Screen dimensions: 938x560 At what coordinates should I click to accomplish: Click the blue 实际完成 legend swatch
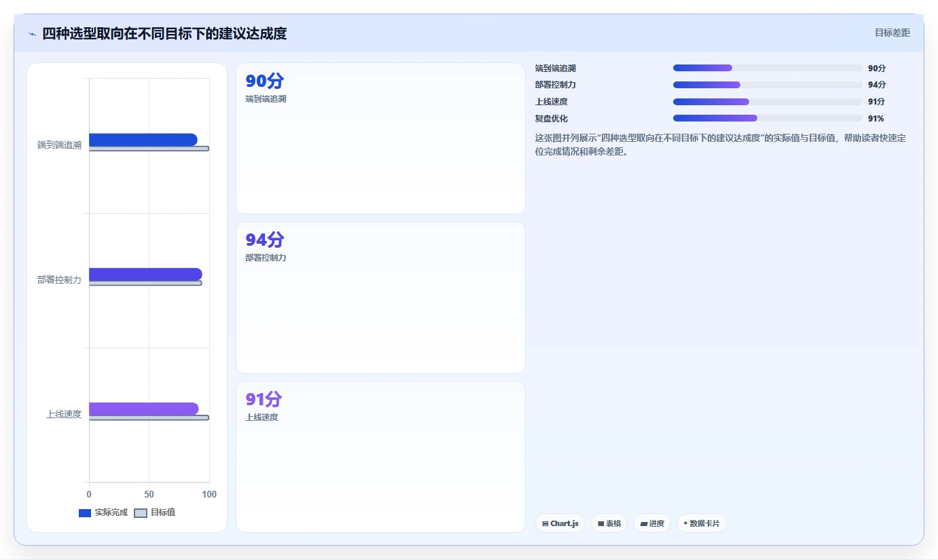tap(85, 513)
